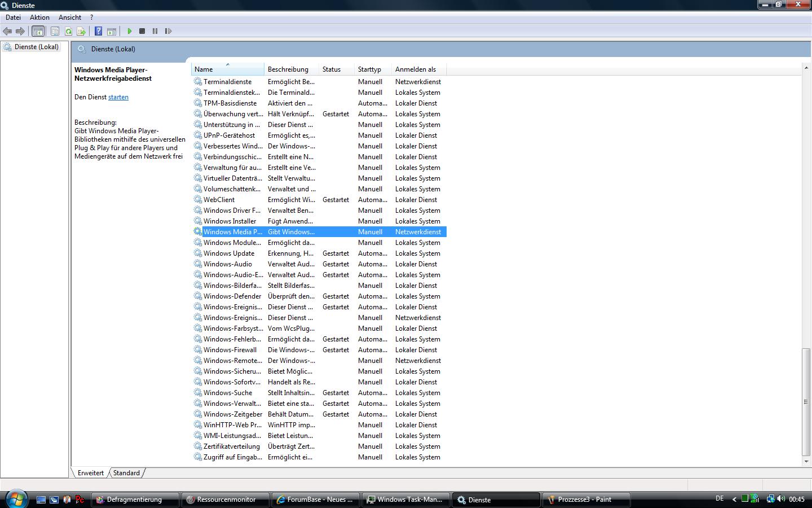
Task: Click the gear icon of Windows Media P... row
Action: pos(197,231)
